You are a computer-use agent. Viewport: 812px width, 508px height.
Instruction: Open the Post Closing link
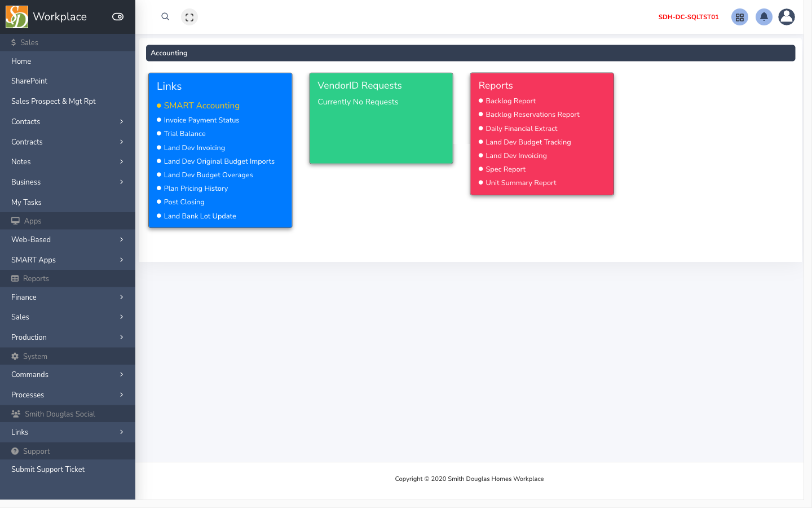[x=184, y=202]
